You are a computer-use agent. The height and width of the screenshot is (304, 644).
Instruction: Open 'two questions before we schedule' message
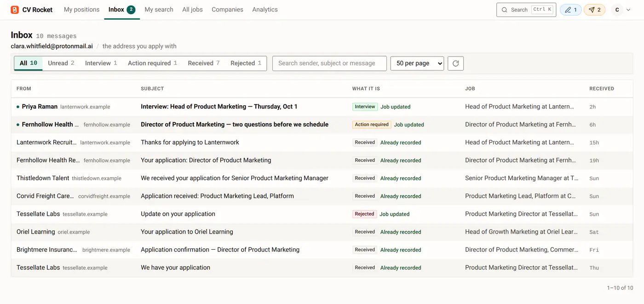(235, 125)
